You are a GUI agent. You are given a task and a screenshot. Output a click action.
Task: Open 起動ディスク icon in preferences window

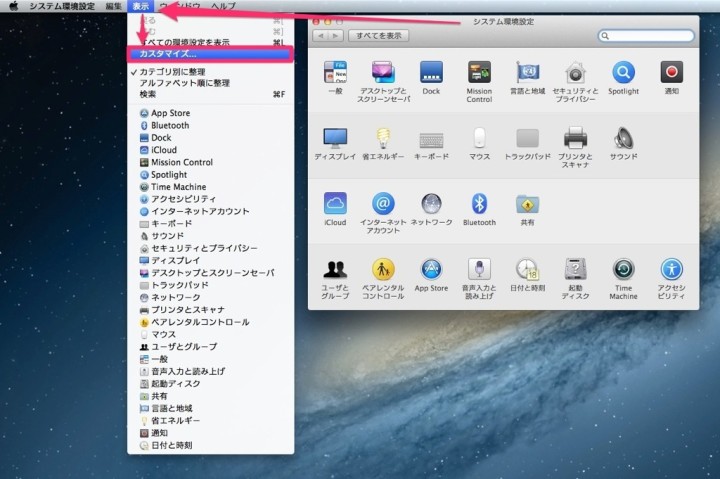[x=575, y=269]
